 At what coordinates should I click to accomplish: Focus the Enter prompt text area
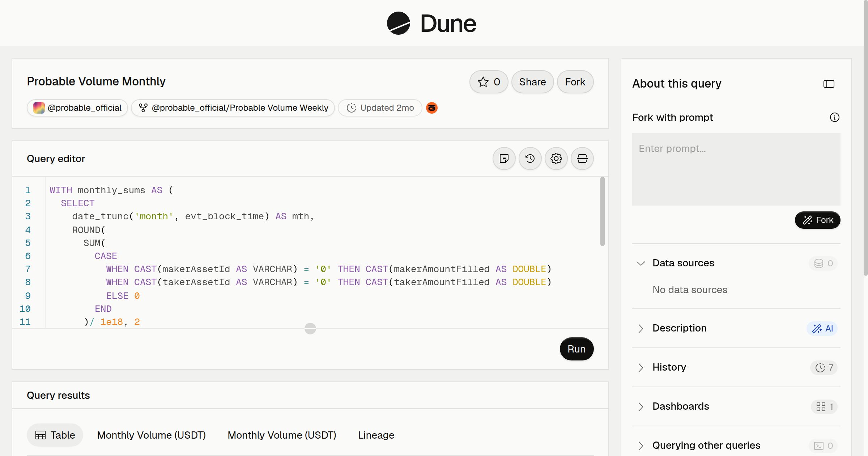click(736, 169)
